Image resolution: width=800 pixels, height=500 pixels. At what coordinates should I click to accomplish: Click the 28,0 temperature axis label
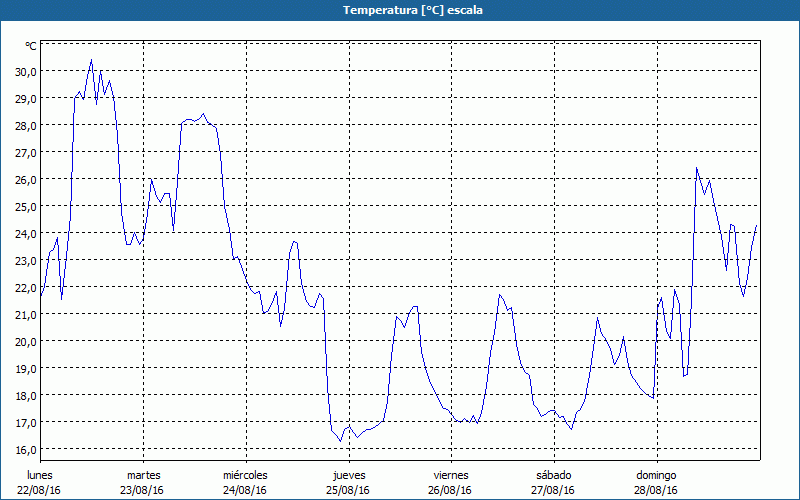tap(25, 126)
